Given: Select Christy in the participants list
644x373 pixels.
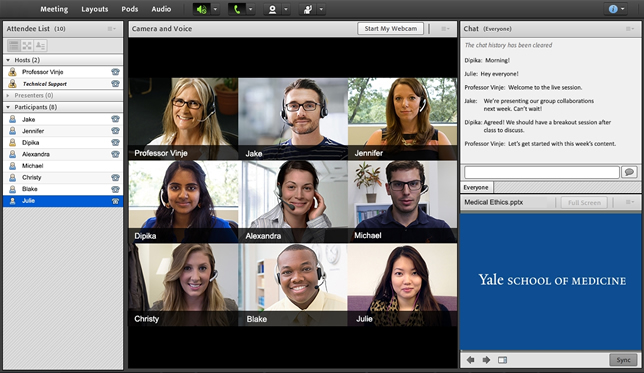Looking at the screenshot, I should point(63,177).
